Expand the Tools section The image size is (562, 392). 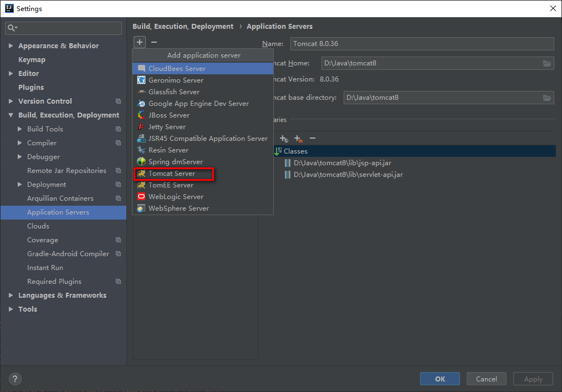(11, 309)
